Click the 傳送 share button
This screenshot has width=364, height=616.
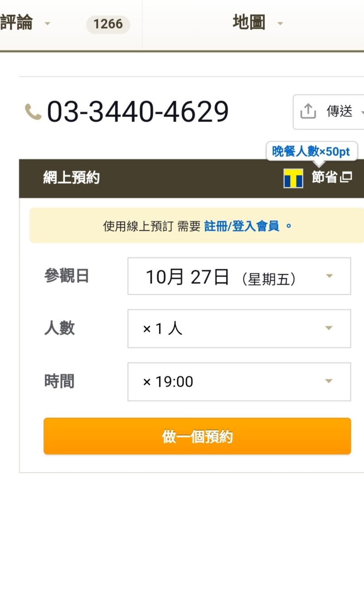(339, 111)
